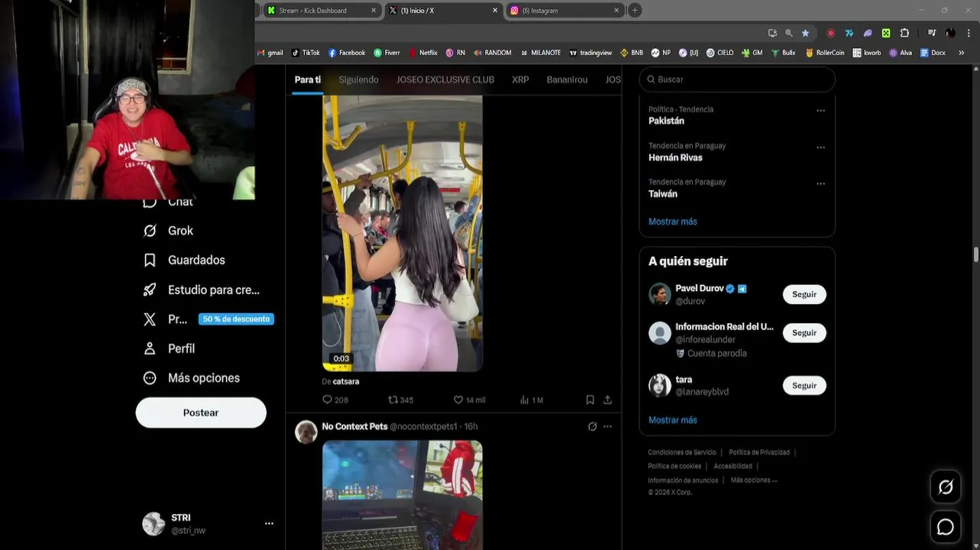Open the tradingview bookmark
This screenshot has width=980, height=550.
pos(590,53)
